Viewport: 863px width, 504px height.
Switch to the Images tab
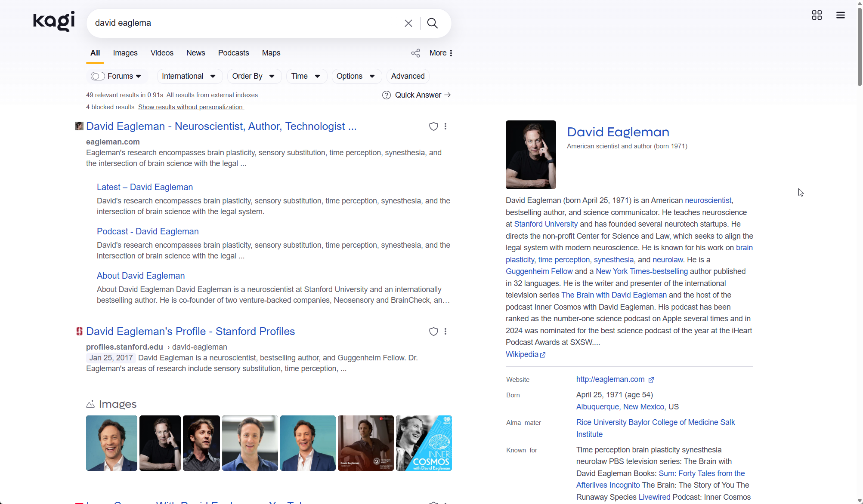pyautogui.click(x=125, y=53)
